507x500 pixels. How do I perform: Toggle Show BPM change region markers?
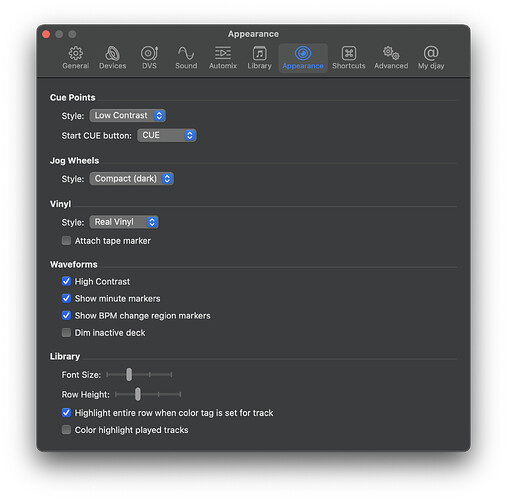(66, 315)
